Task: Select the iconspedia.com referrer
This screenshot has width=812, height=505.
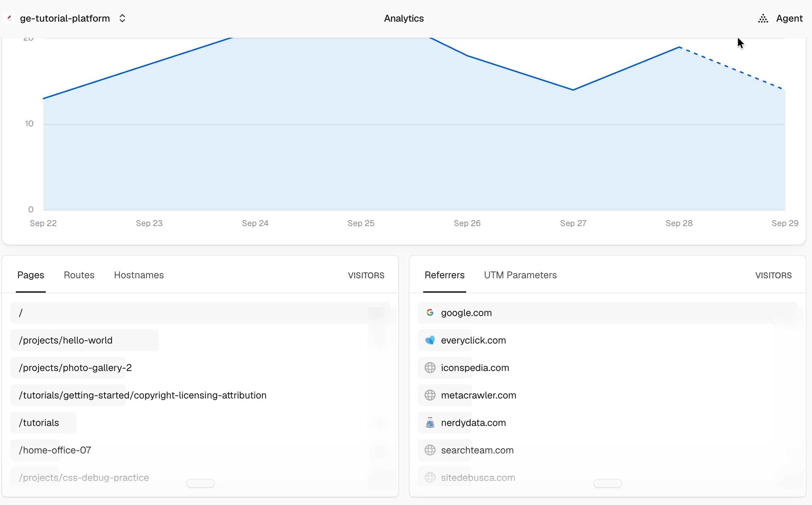Action: pyautogui.click(x=607, y=368)
